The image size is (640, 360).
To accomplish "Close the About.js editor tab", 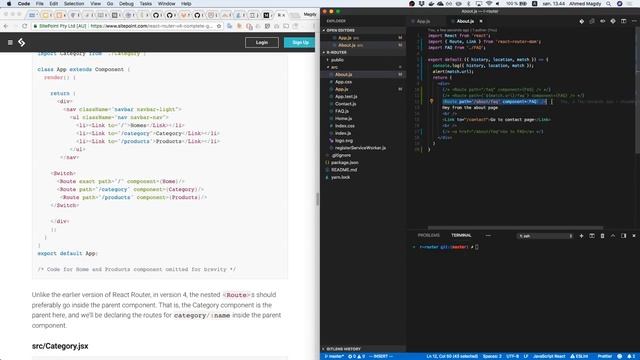I will coord(481,21).
